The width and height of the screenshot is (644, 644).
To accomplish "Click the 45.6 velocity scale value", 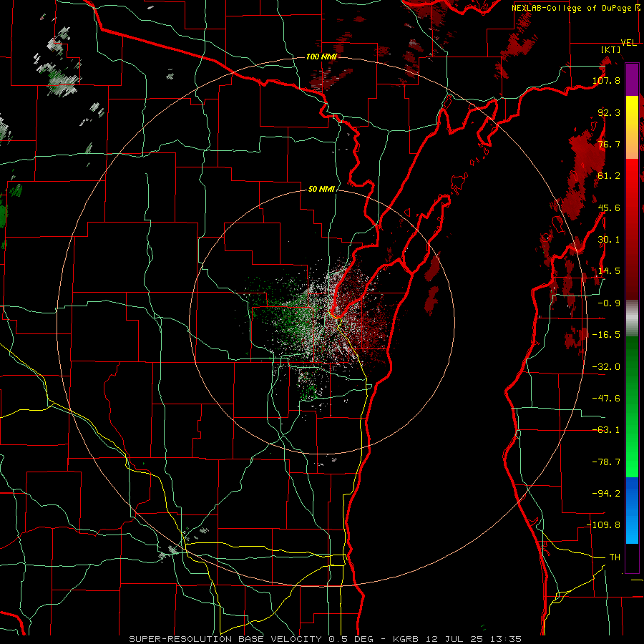I will (x=609, y=208).
